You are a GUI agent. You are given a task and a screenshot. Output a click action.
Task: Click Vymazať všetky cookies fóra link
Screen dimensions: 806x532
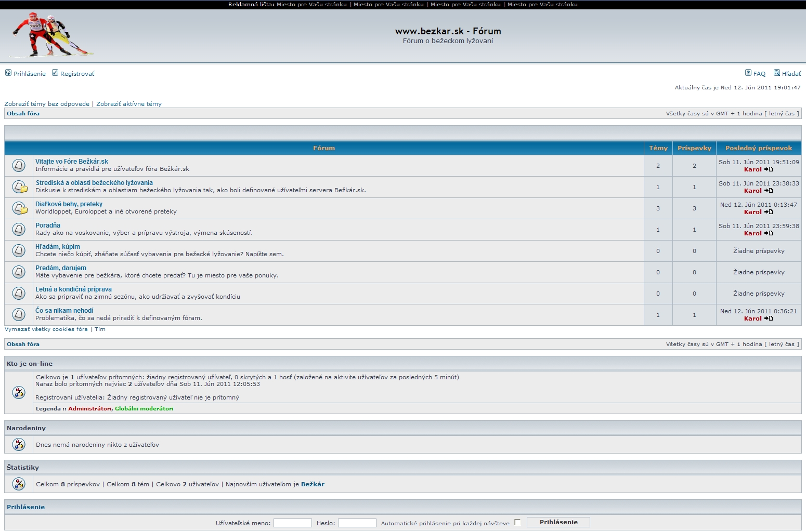(46, 329)
